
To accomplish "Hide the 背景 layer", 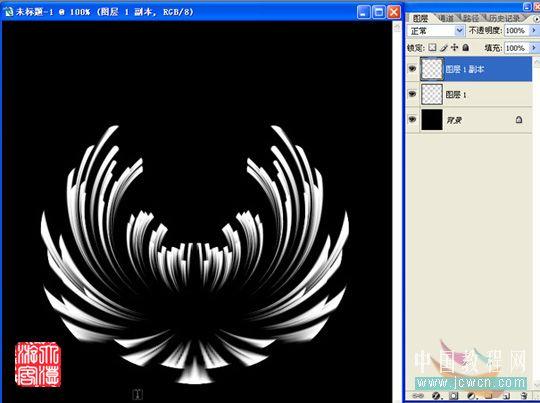I will point(412,119).
